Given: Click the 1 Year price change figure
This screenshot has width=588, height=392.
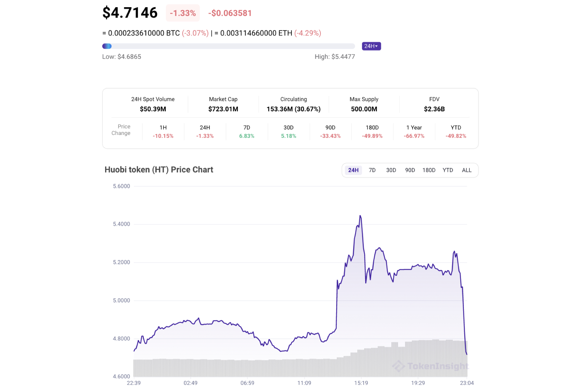Looking at the screenshot, I should coord(414,136).
